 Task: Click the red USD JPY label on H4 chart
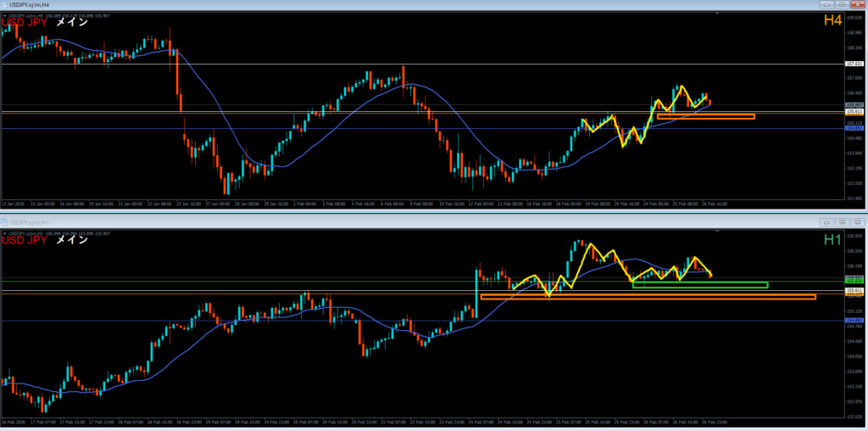pos(25,23)
